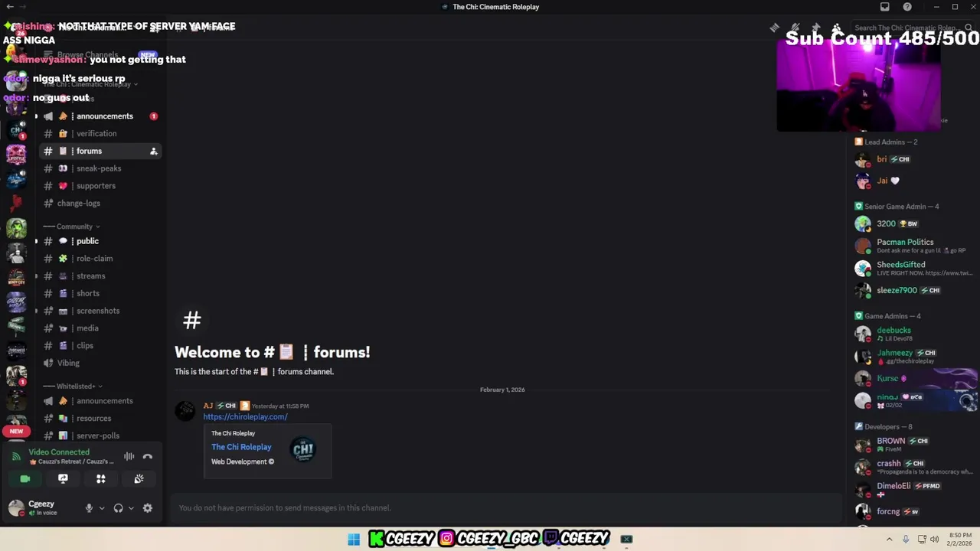Screen dimensions: 980x551
Task: Select member deebucks
Action: pyautogui.click(x=915, y=334)
